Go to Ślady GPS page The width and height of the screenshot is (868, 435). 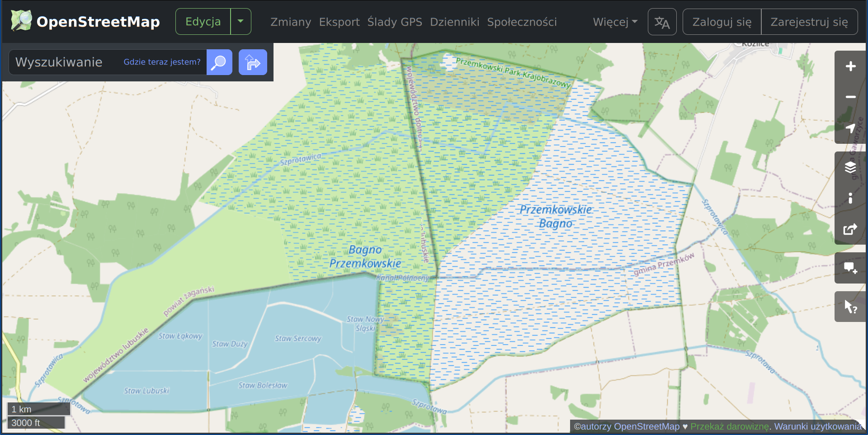point(395,22)
